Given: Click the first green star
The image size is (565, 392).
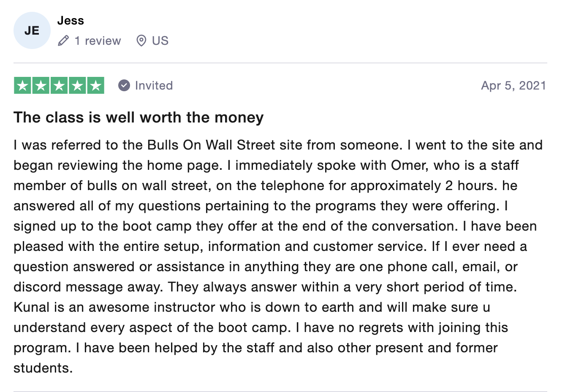Looking at the screenshot, I should click(x=22, y=85).
